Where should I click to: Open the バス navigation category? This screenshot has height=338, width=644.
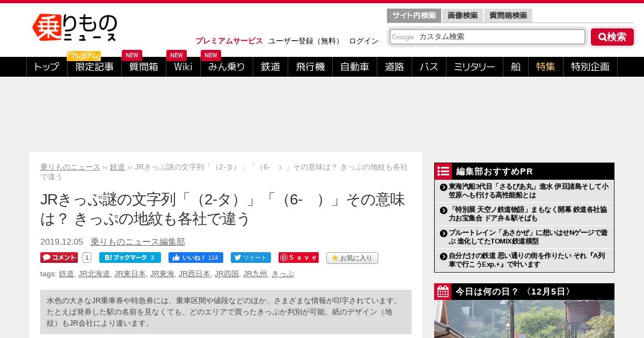[x=429, y=67]
